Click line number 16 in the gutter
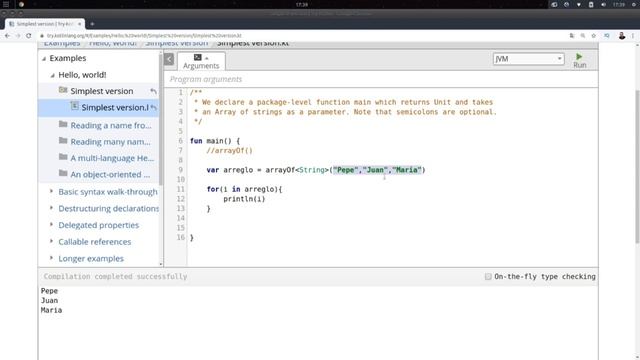Image resolution: width=640 pixels, height=360 pixels. pyautogui.click(x=180, y=237)
